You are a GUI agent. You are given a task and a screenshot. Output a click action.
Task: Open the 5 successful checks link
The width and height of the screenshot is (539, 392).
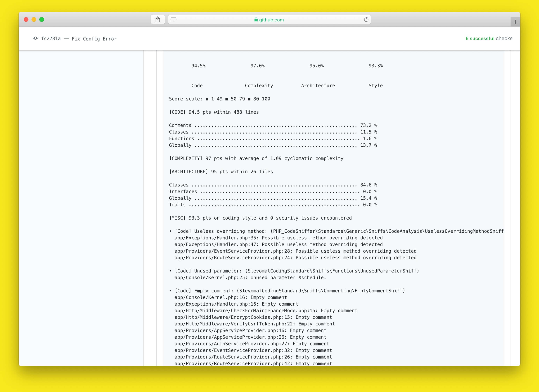[489, 38]
